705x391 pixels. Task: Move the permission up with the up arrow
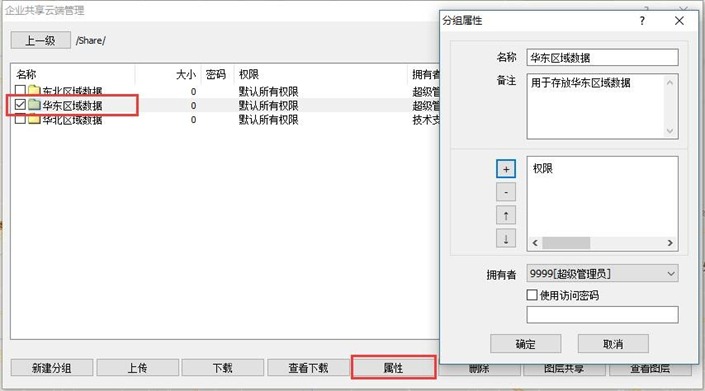click(x=506, y=215)
